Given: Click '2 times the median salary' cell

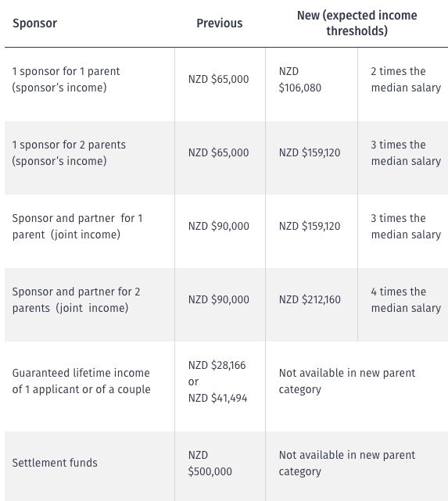Looking at the screenshot, I should point(406,79).
